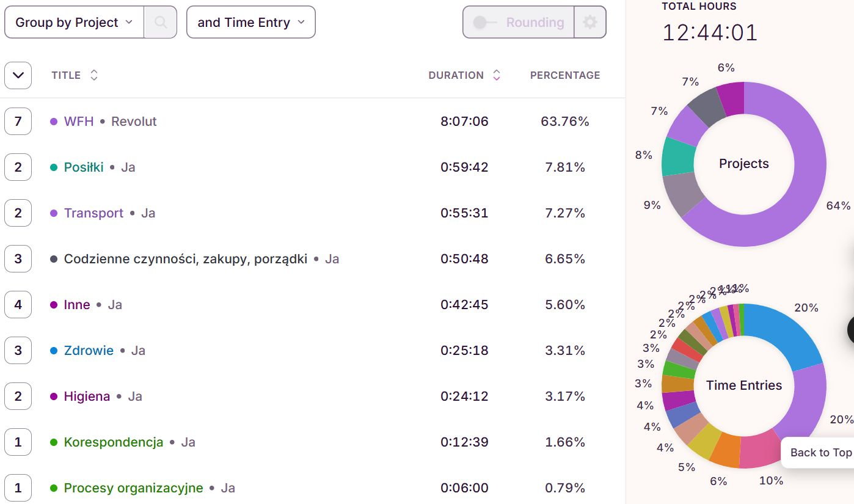
Task: Click the WFH project color dot
Action: [x=54, y=122]
